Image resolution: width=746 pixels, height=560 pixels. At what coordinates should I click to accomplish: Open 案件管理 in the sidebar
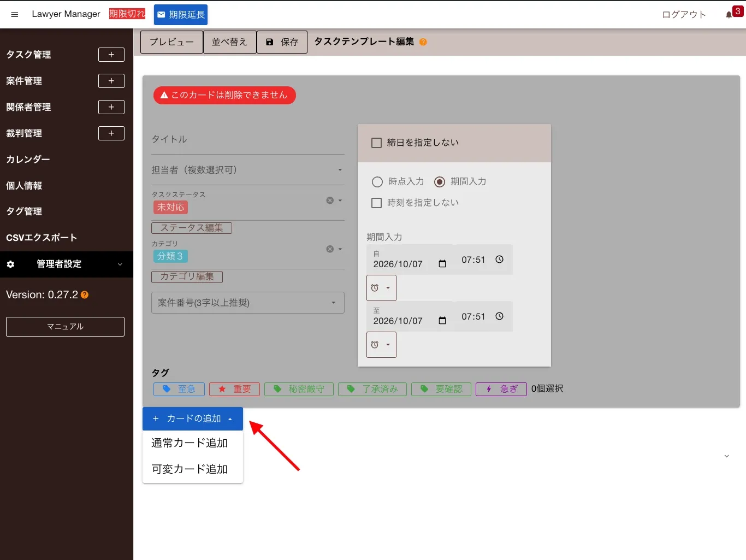[24, 81]
